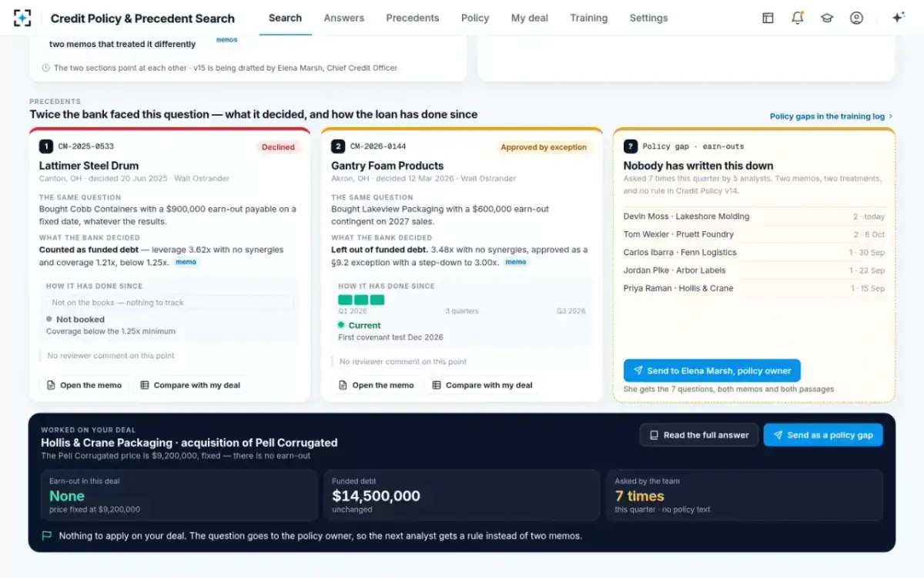Select the Carlos Ibarra · Fenn Logistics row
Screen dimensions: 924x578
click(754, 253)
